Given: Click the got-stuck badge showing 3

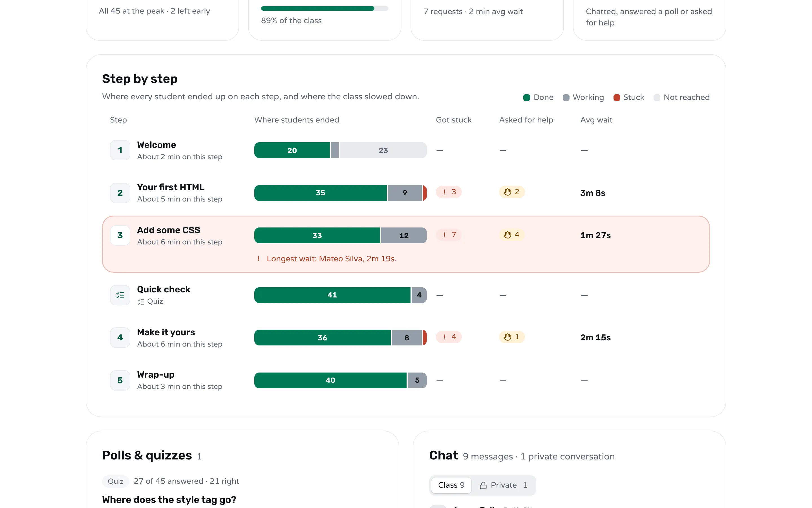Looking at the screenshot, I should [449, 192].
